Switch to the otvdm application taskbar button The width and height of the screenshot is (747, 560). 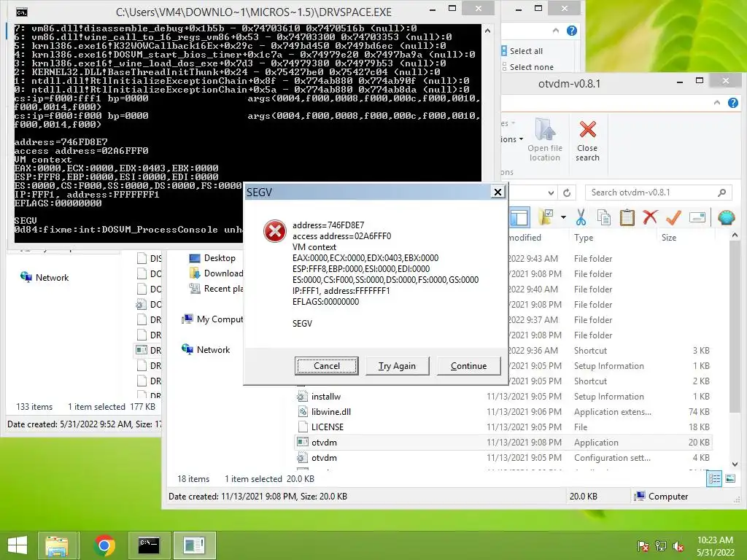coord(194,545)
